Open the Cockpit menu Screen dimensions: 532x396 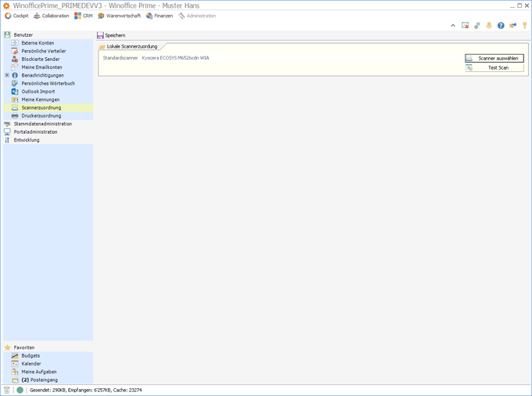pos(16,16)
